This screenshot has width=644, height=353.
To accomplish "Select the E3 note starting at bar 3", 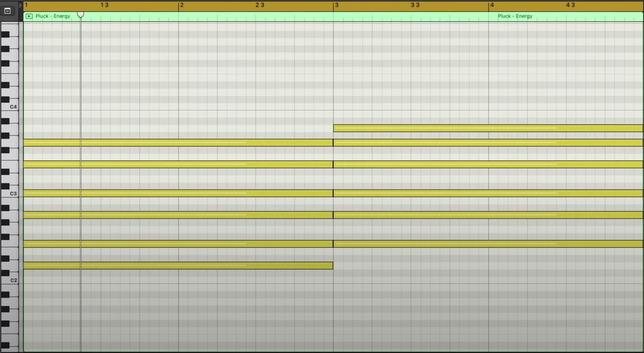I will [488, 164].
